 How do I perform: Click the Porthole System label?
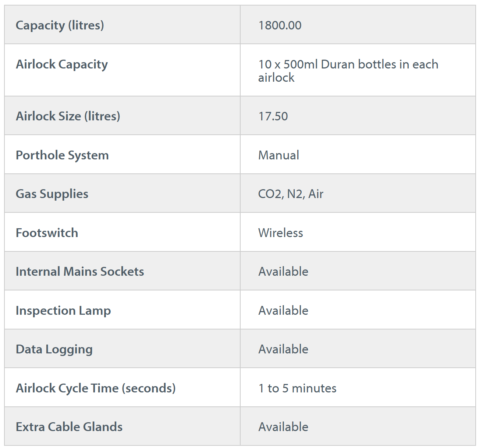coord(62,155)
